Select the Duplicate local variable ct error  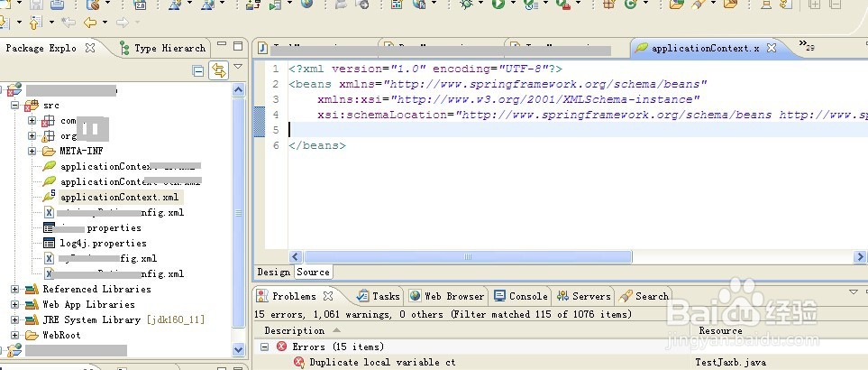[x=382, y=362]
